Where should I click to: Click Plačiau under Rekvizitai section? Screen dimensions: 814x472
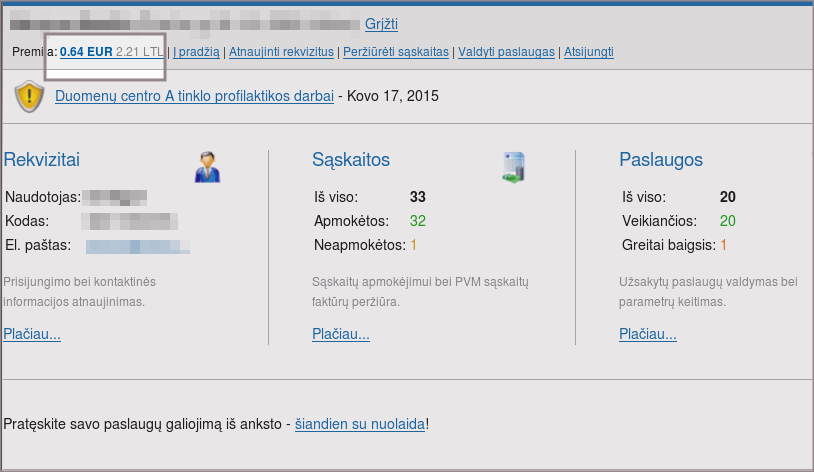[x=32, y=334]
